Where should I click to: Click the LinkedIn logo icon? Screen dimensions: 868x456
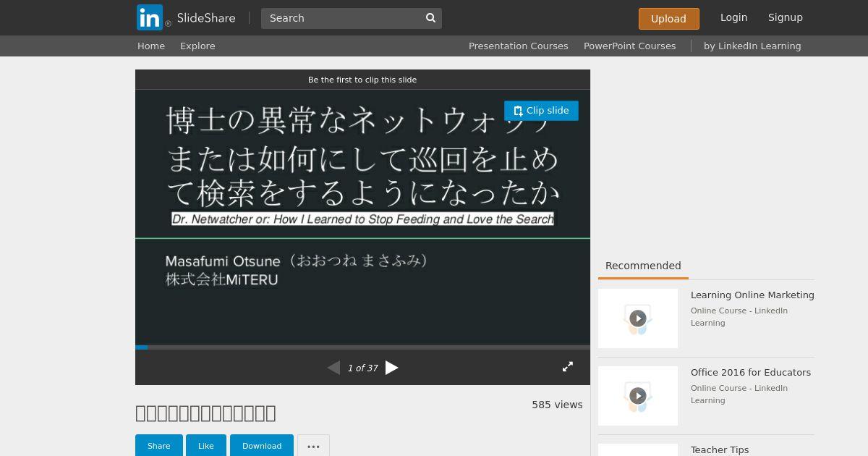pyautogui.click(x=150, y=17)
